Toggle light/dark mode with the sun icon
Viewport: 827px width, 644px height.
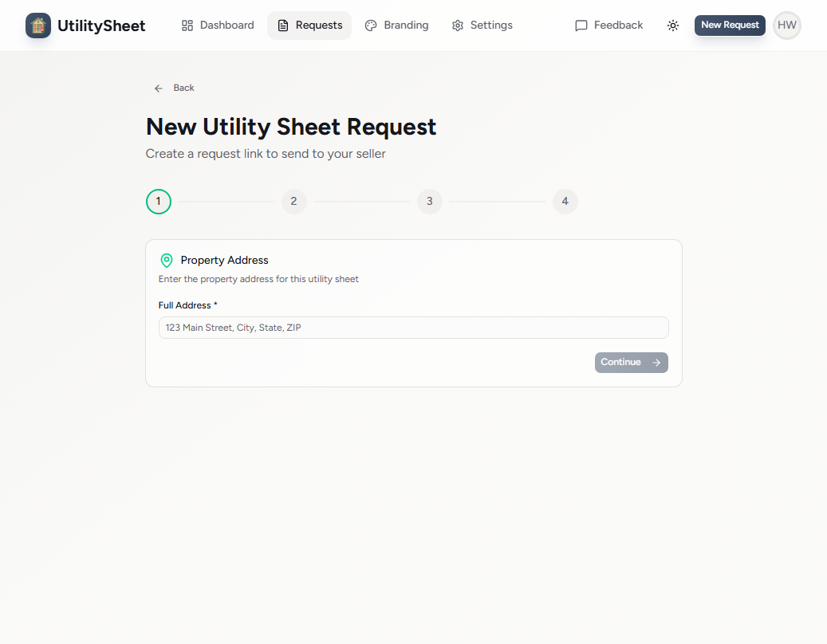(x=673, y=26)
